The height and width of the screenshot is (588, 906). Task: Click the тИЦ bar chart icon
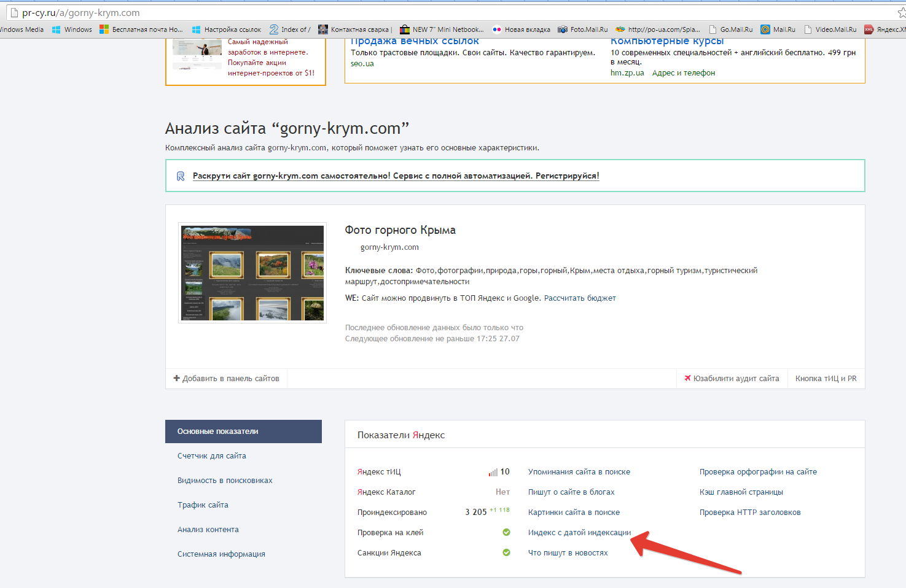pos(493,472)
